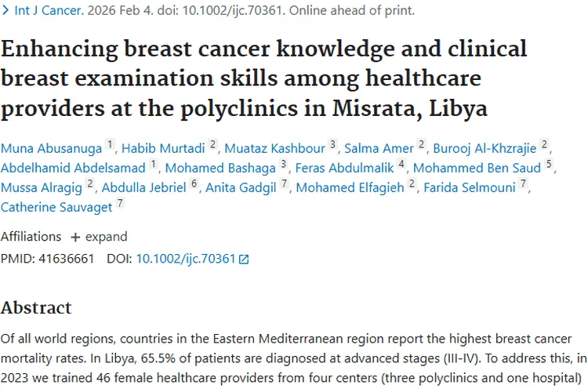Open the Int J Cancer journal link
This screenshot has width=588, height=392.
(47, 11)
